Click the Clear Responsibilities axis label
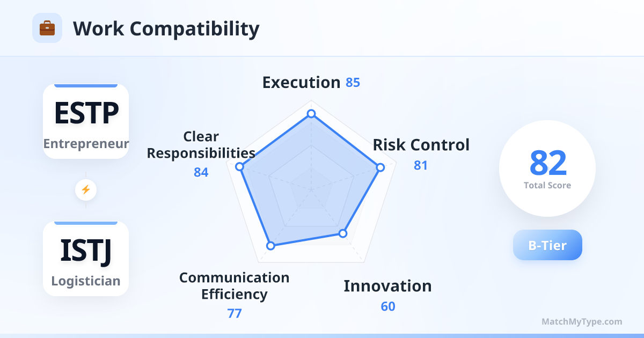The width and height of the screenshot is (644, 338). (201, 145)
